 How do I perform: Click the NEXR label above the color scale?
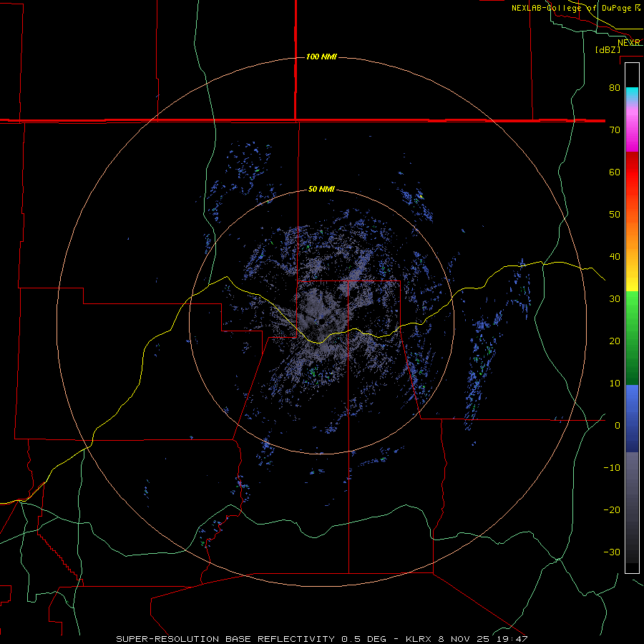click(x=629, y=43)
